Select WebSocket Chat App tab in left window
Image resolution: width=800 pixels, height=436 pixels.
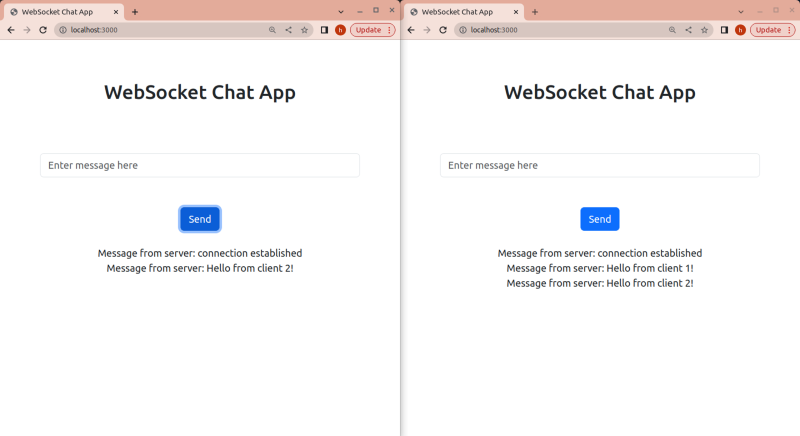pyautogui.click(x=64, y=12)
